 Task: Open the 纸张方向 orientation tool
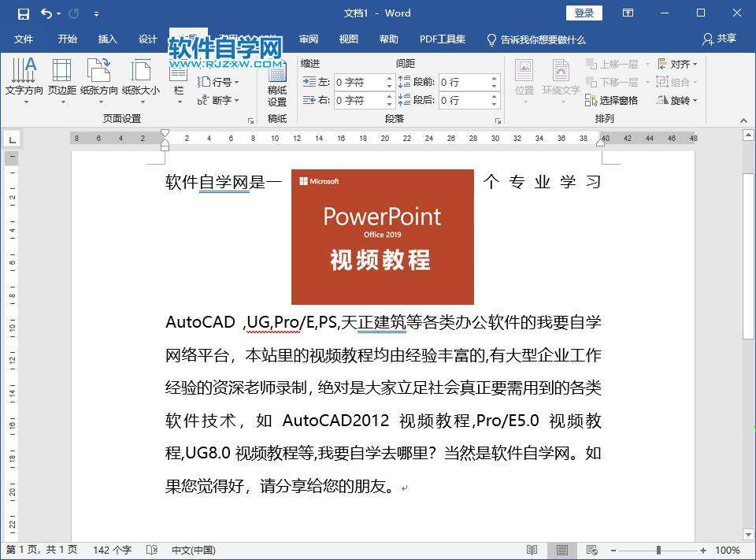[99, 81]
